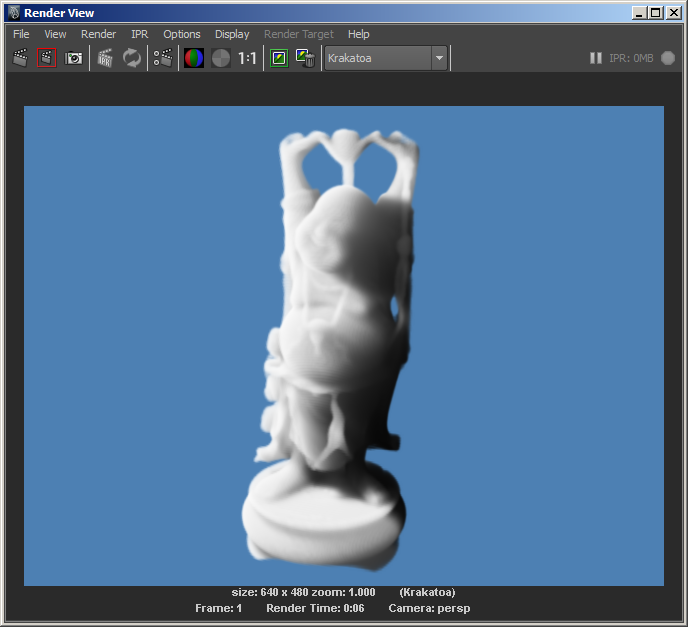The image size is (688, 627).
Task: Open the View menu
Action: click(55, 34)
